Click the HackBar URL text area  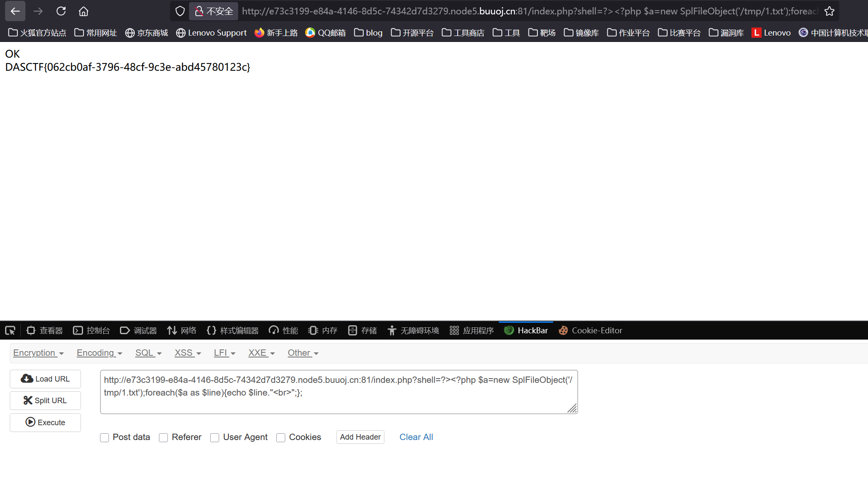pos(338,392)
